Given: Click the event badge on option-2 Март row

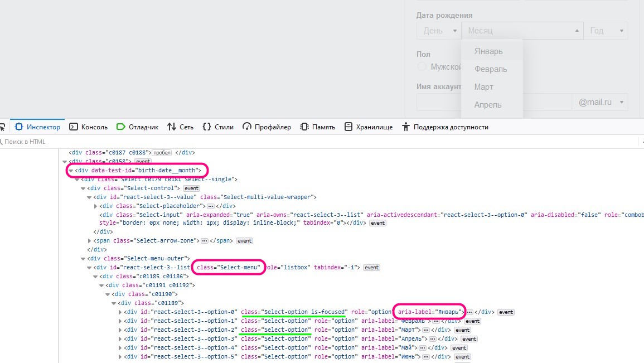Looking at the screenshot, I should coord(462,330).
